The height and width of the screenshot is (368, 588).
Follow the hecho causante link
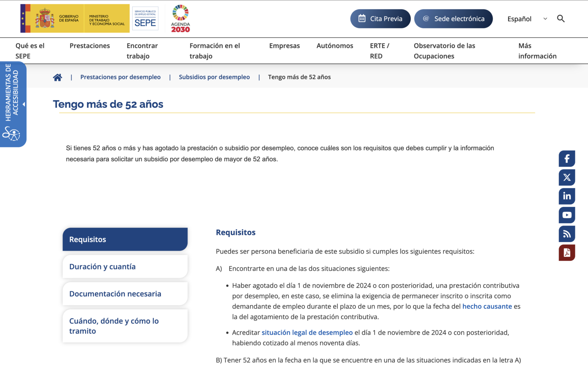click(487, 307)
